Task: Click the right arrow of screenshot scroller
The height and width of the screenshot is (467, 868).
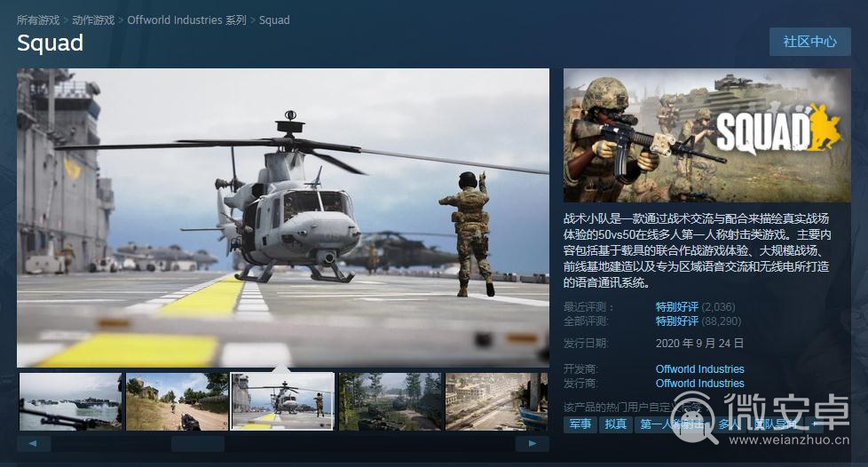Action: point(532,443)
